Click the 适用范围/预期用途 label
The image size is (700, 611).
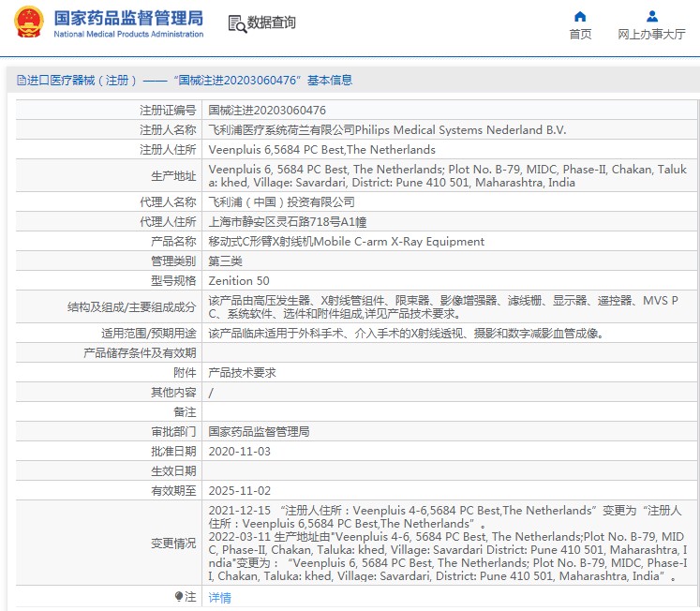tap(149, 334)
